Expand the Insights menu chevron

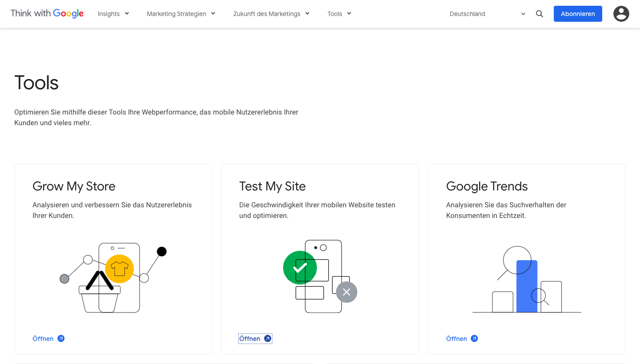coord(127,14)
